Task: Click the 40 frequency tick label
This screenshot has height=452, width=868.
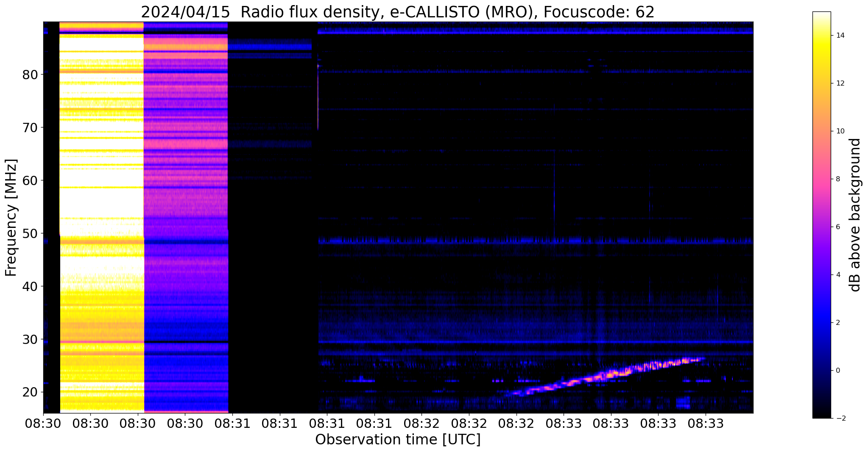Action: 30,286
